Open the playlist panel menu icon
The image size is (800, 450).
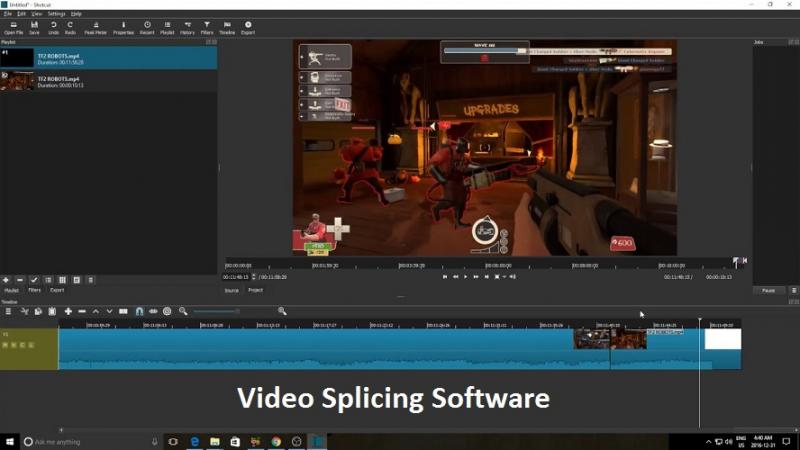point(91,280)
